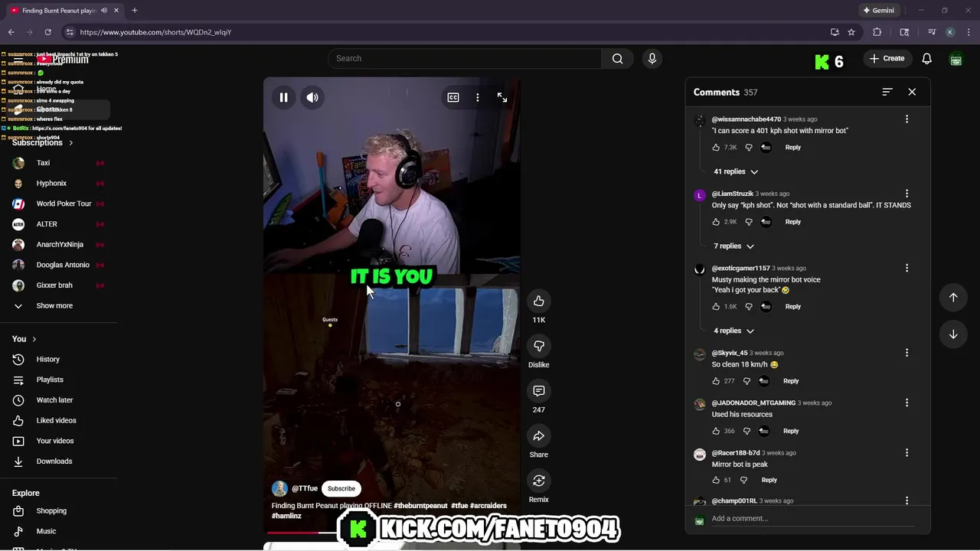This screenshot has height=551, width=980.
Task: Reply to @Skyvix_45 comment
Action: pyautogui.click(x=791, y=381)
